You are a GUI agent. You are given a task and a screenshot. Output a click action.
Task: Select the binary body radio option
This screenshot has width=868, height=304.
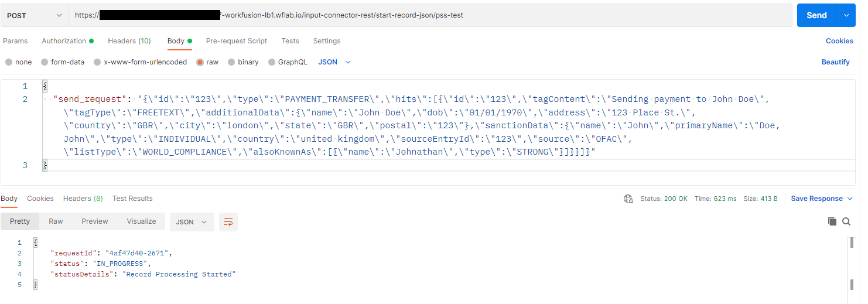coord(231,62)
